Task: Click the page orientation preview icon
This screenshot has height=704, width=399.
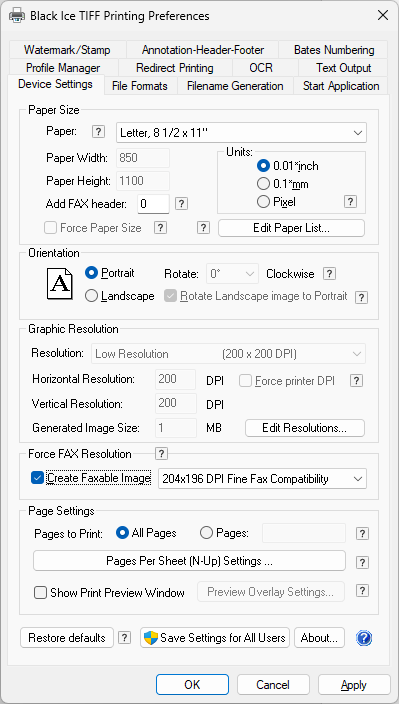Action: click(60, 284)
